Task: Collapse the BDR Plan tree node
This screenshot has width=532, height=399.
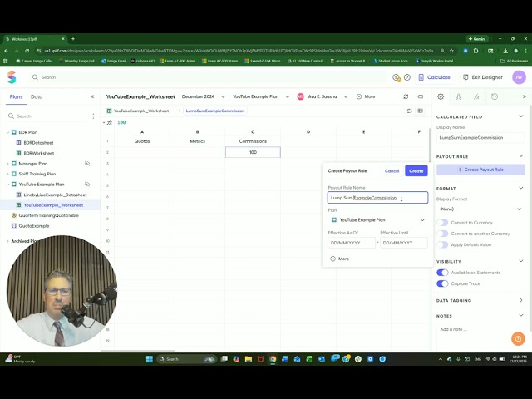Action: point(7,132)
